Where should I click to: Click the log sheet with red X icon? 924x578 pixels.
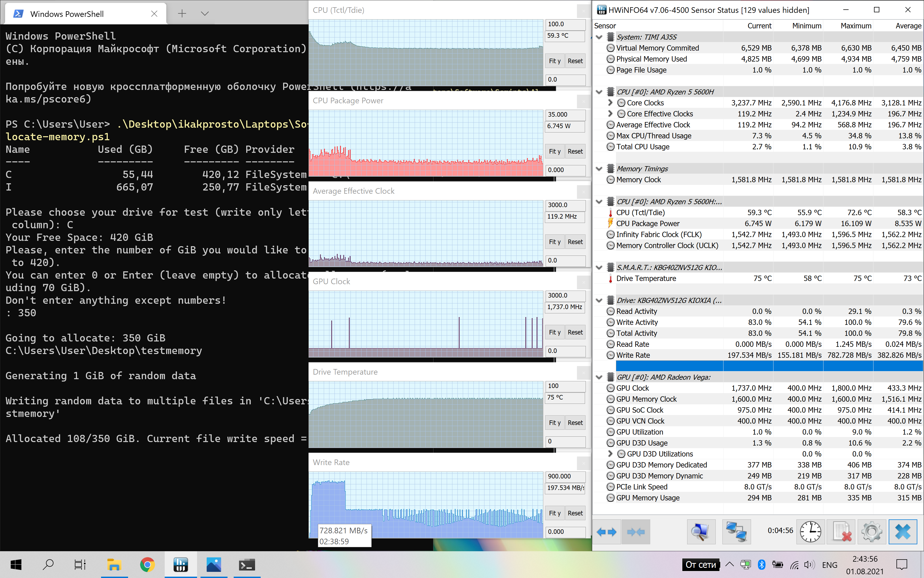pos(841,532)
